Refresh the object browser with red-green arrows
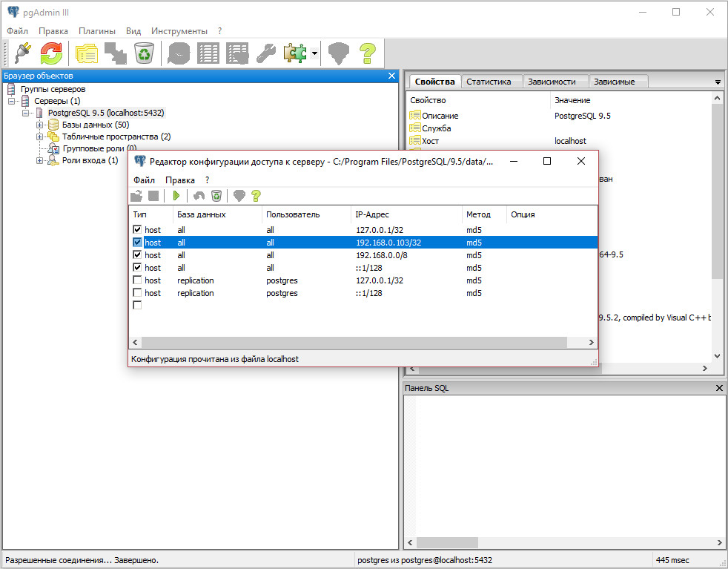The width and height of the screenshot is (728, 569). click(52, 53)
